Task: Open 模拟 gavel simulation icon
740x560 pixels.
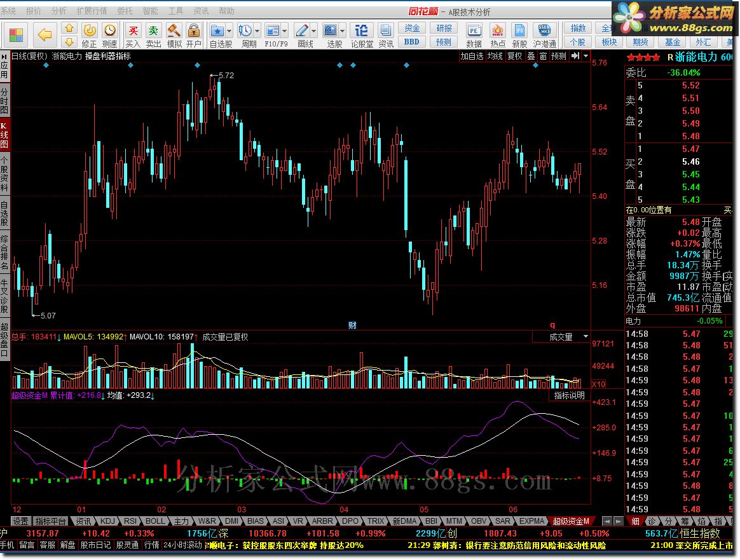Action: click(174, 31)
